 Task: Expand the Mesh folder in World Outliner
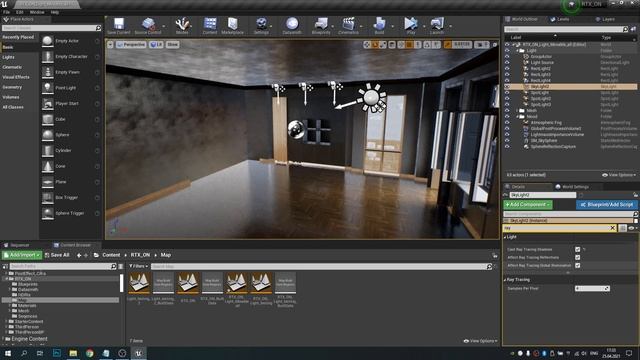coord(518,111)
